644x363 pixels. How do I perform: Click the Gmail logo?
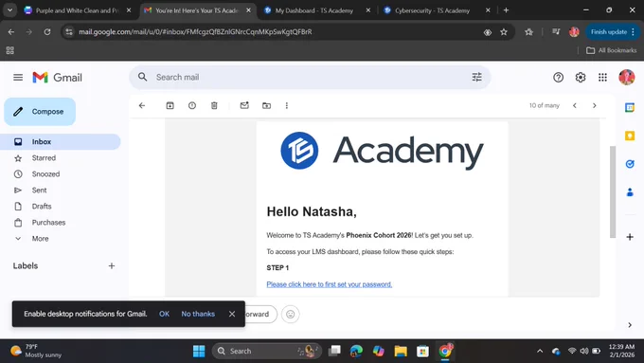coord(57,78)
